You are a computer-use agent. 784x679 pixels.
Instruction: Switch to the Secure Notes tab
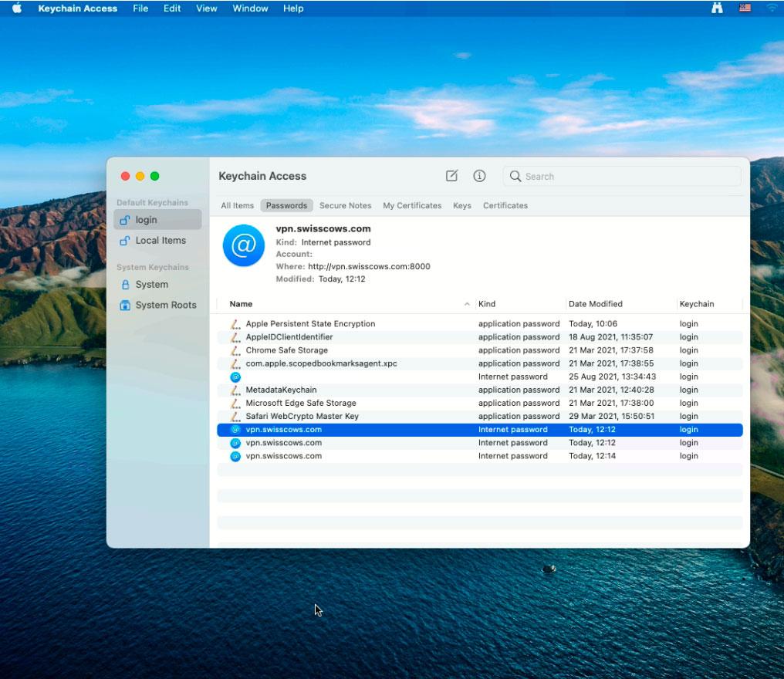point(346,205)
